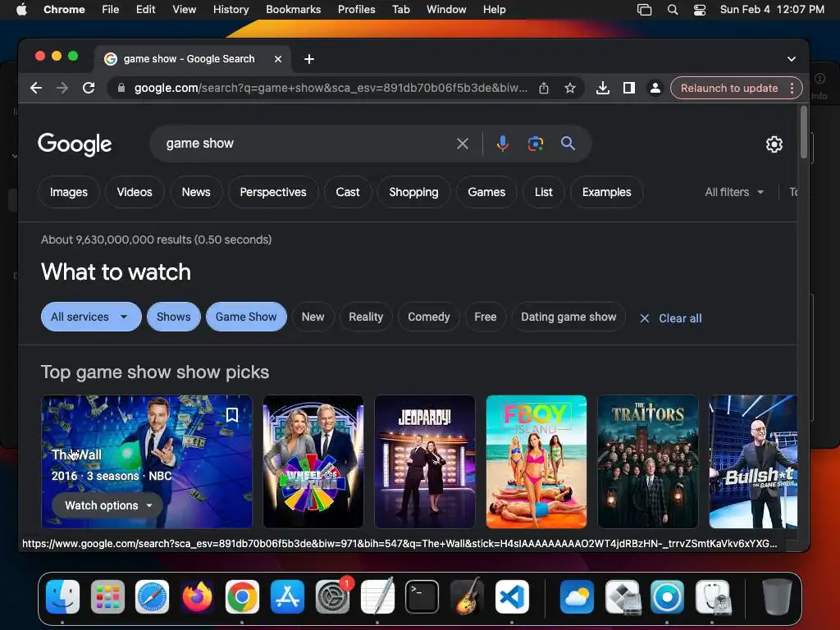The width and height of the screenshot is (840, 630).
Task: Switch to News results tab
Action: pyautogui.click(x=196, y=192)
